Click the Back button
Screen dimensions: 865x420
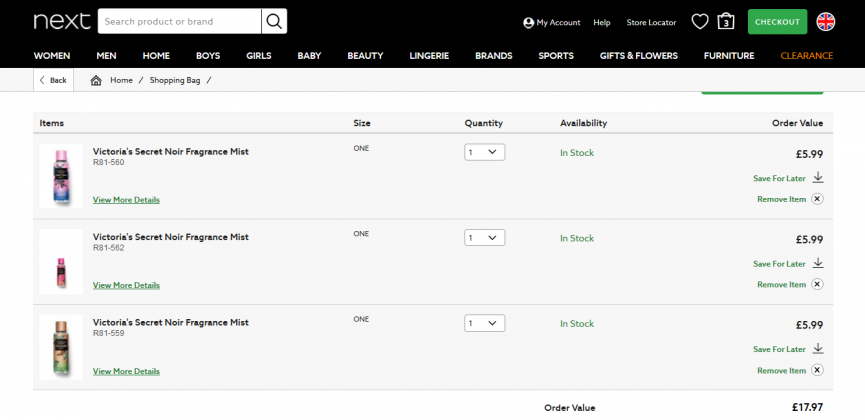click(54, 80)
